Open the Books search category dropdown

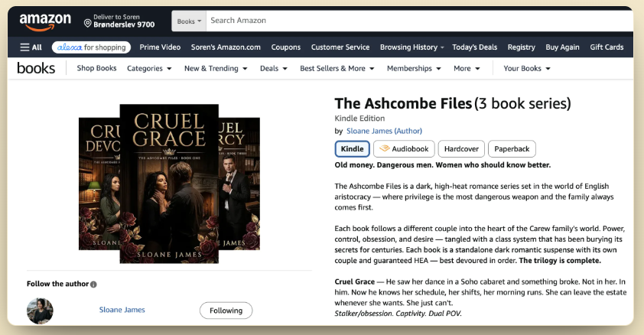189,21
